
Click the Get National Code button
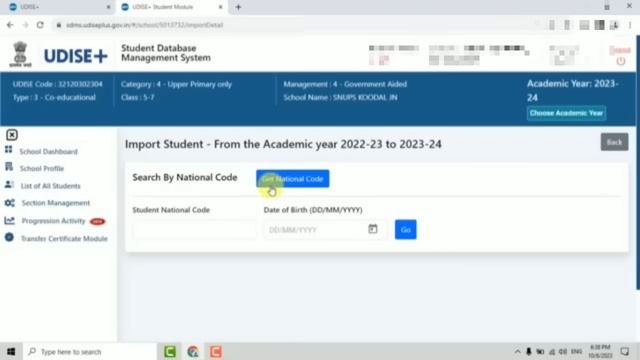pos(293,179)
